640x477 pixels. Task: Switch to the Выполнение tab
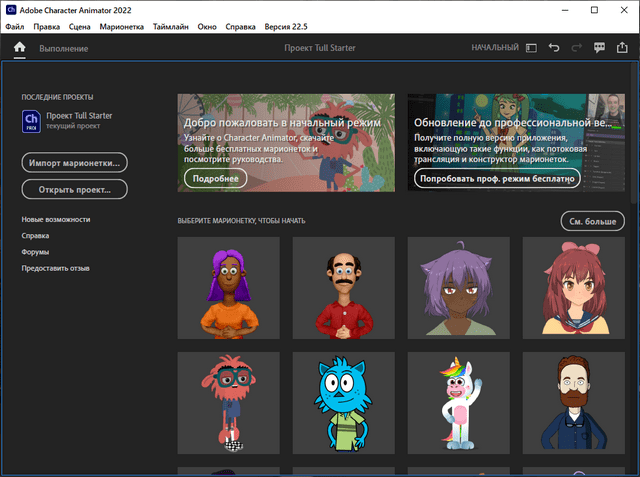point(64,48)
